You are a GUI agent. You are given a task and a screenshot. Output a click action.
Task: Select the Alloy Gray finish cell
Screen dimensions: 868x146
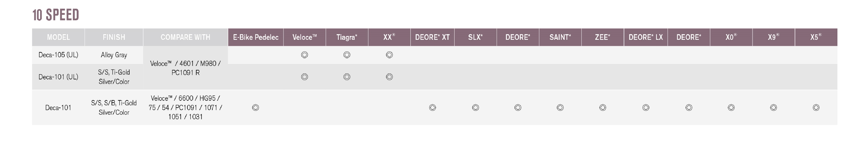114,55
